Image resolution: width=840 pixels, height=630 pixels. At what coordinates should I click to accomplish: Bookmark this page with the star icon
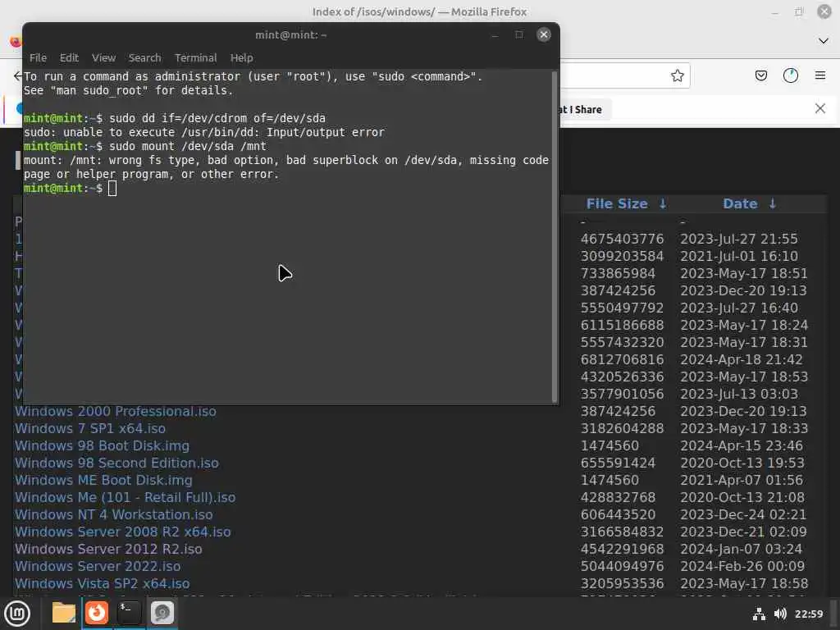tap(677, 75)
